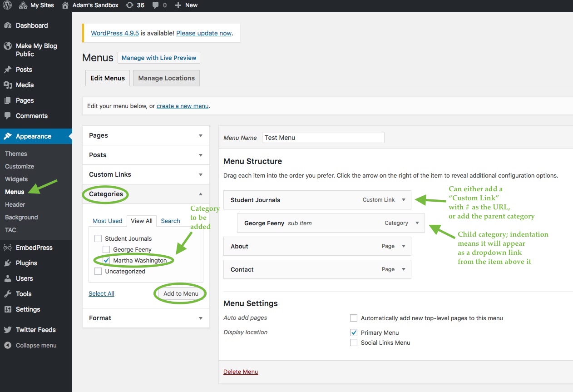Check the Student Journals category checkbox
The height and width of the screenshot is (392, 573).
(98, 238)
